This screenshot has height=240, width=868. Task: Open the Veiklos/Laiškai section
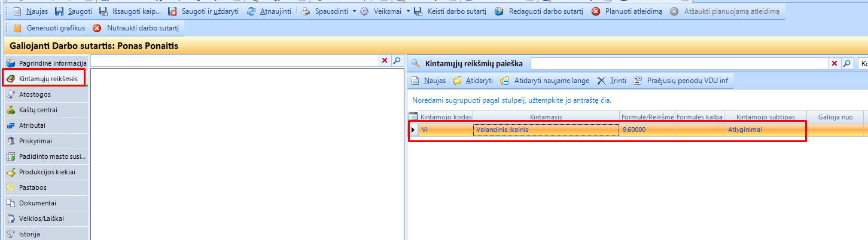[45, 219]
